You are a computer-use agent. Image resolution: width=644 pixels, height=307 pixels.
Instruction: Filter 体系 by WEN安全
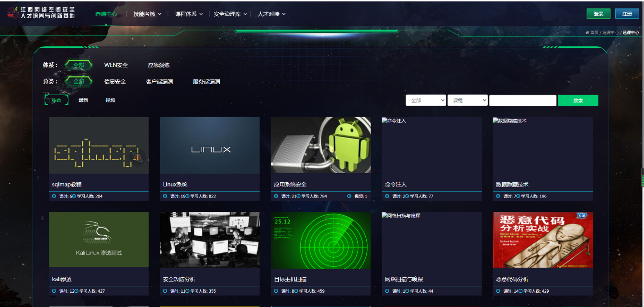click(x=116, y=65)
